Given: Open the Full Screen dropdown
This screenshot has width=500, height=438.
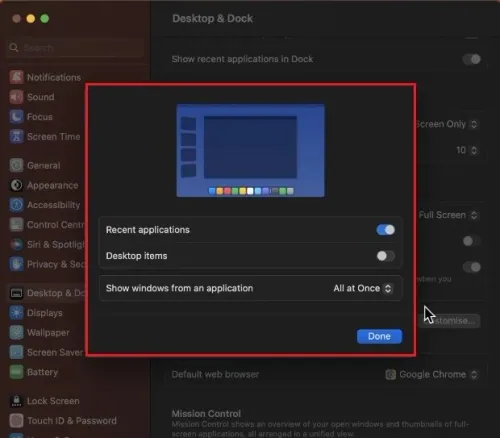Looking at the screenshot, I should (448, 215).
